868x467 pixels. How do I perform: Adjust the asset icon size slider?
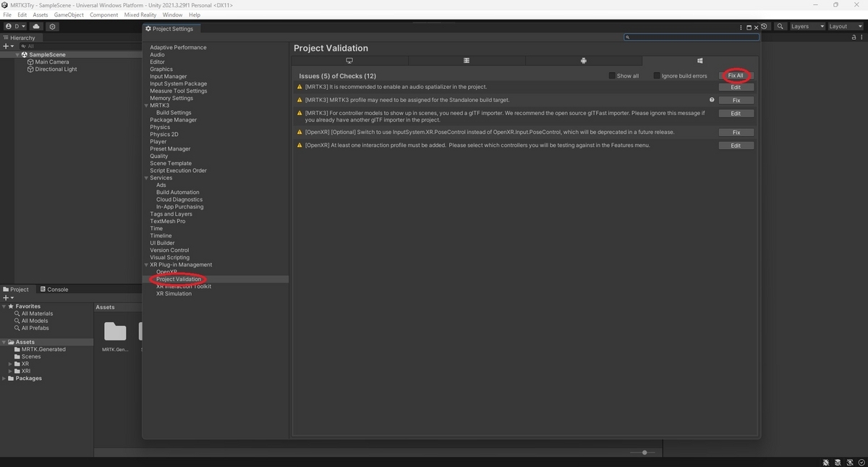pyautogui.click(x=644, y=453)
